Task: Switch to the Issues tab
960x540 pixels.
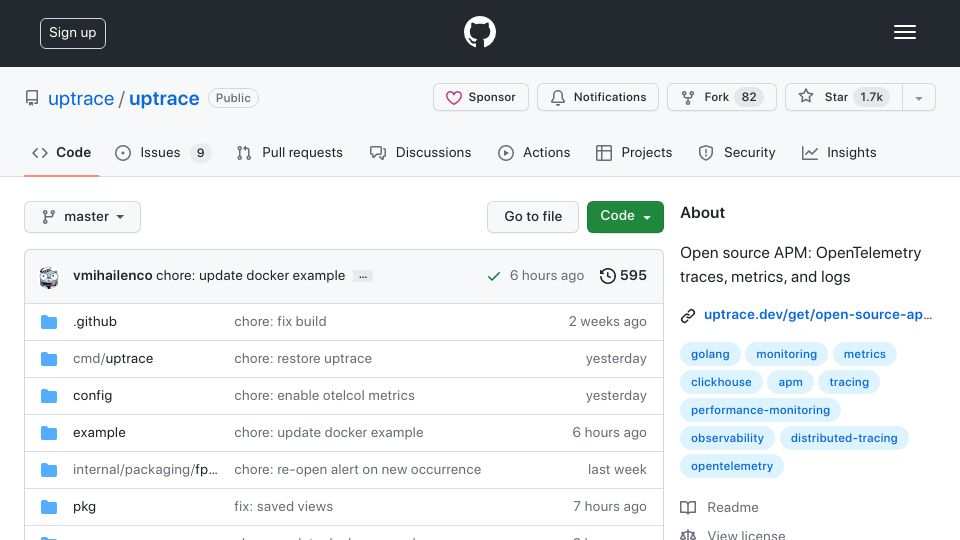Action: [163, 152]
